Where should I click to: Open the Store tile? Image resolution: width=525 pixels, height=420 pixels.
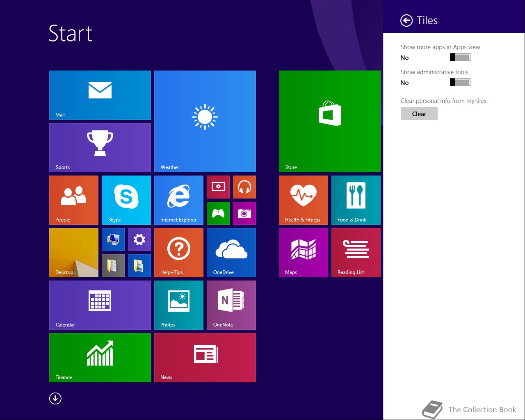[x=330, y=121]
